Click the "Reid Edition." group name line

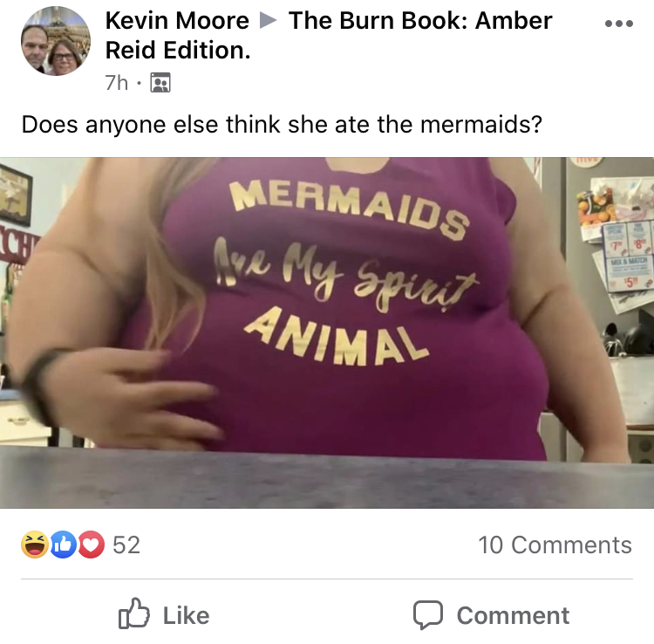[178, 51]
